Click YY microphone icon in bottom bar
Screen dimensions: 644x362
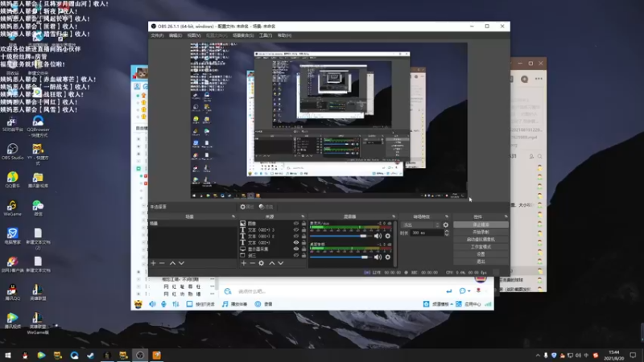[x=164, y=304]
